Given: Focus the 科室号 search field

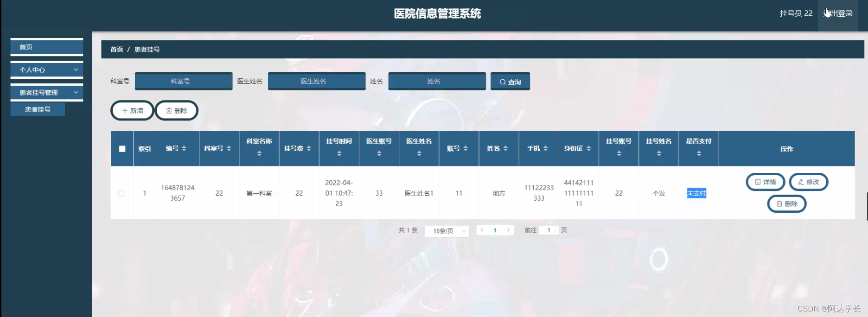Looking at the screenshot, I should [184, 81].
